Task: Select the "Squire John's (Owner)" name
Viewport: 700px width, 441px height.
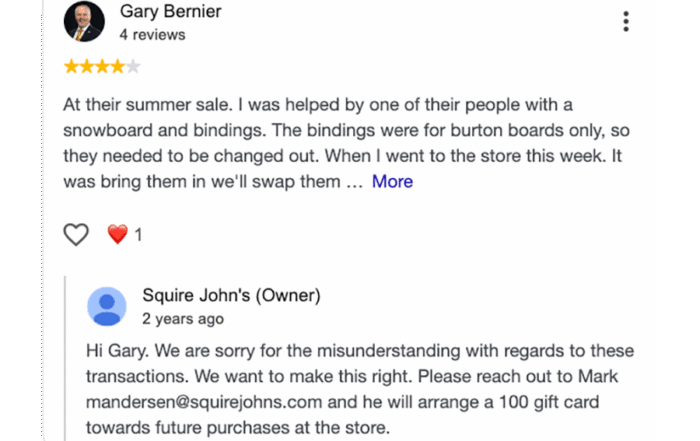Action: pyautogui.click(x=231, y=295)
